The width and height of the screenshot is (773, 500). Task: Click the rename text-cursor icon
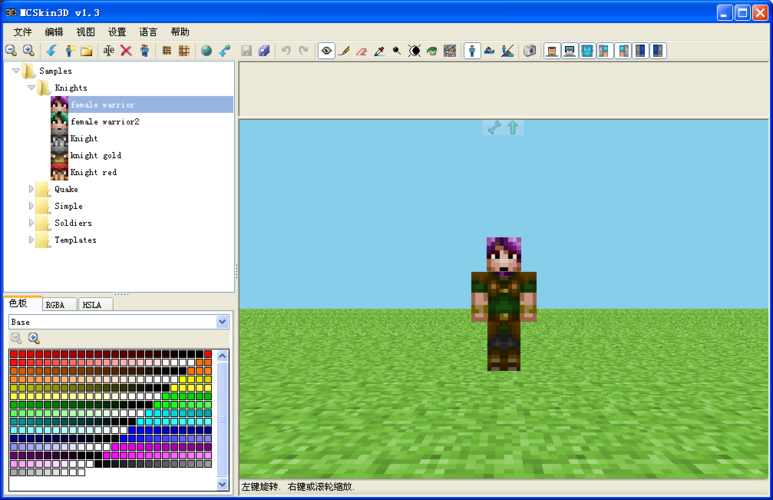108,50
